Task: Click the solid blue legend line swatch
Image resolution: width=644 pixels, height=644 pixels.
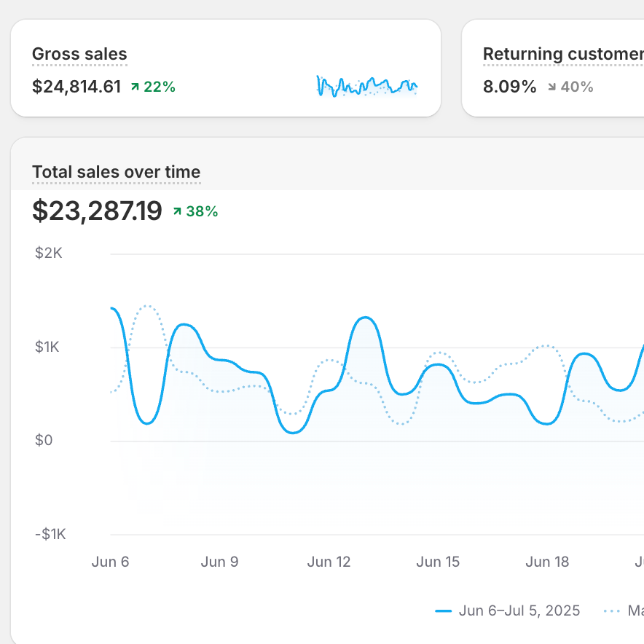Action: tap(443, 611)
